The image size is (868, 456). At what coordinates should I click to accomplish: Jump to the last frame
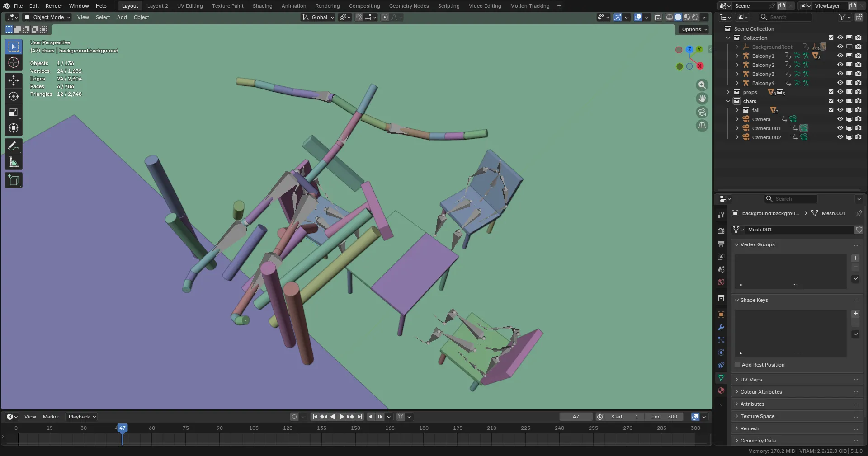tap(360, 417)
